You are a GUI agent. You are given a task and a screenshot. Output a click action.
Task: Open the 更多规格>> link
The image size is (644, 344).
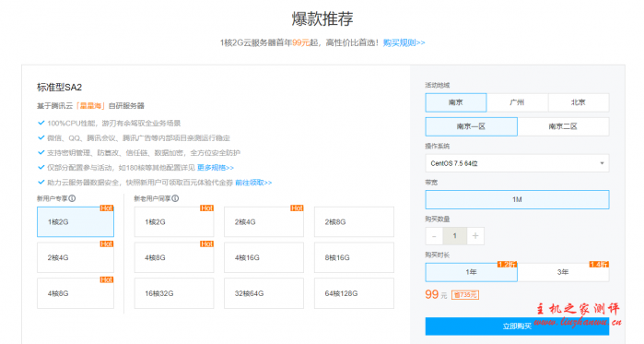tap(216, 168)
